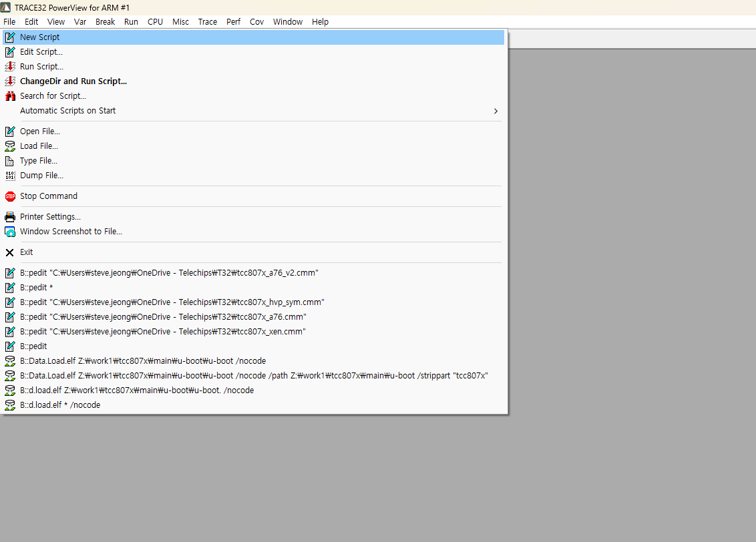The image size is (756, 542).
Task: Select recent d.load.elf * /nocode entry
Action: [x=60, y=405]
